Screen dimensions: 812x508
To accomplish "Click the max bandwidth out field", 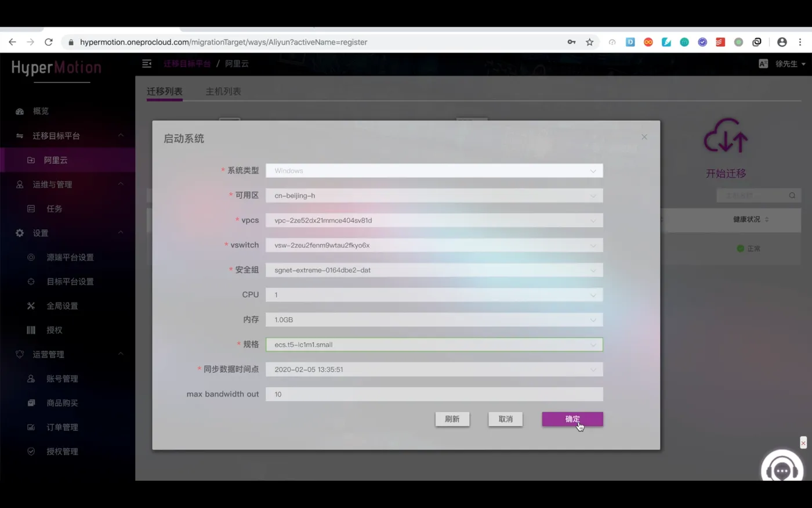I will tap(434, 394).
